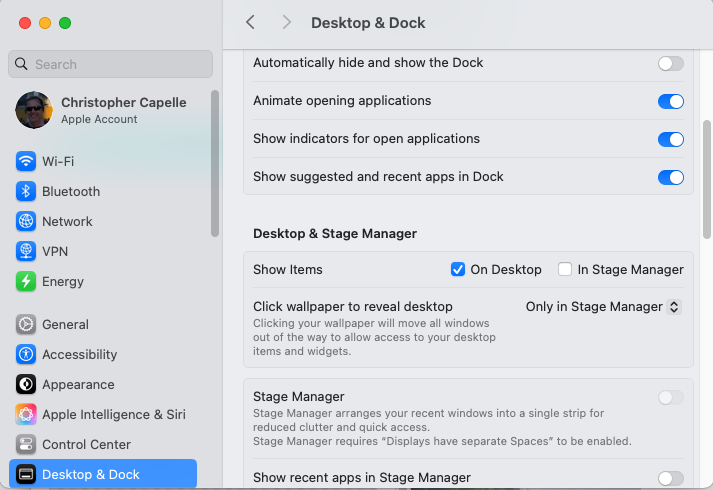Go back with the left chevron button

point(250,22)
